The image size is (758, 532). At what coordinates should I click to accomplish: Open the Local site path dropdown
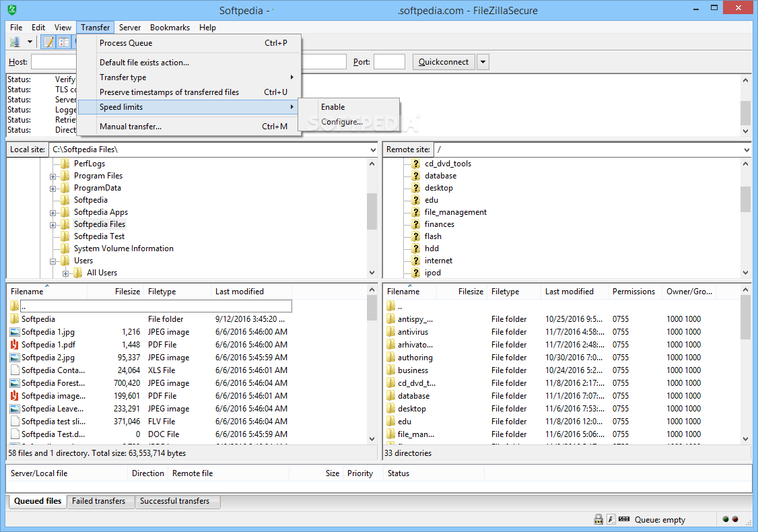point(373,149)
